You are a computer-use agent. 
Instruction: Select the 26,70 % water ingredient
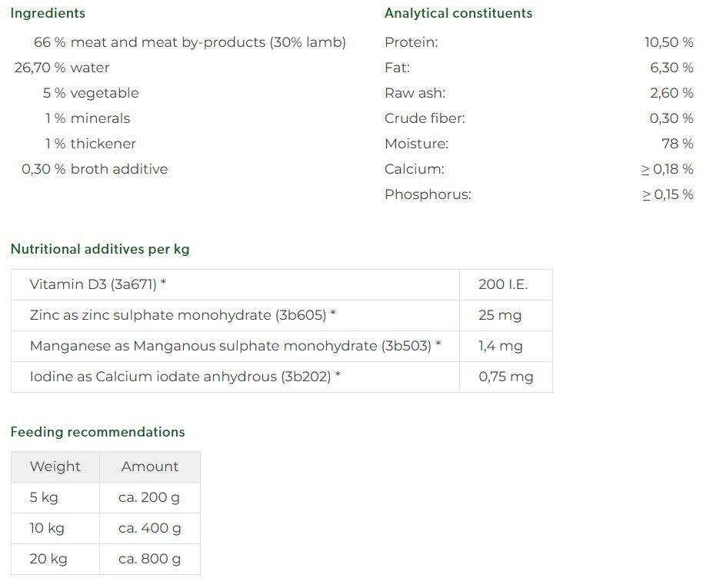[x=62, y=68]
